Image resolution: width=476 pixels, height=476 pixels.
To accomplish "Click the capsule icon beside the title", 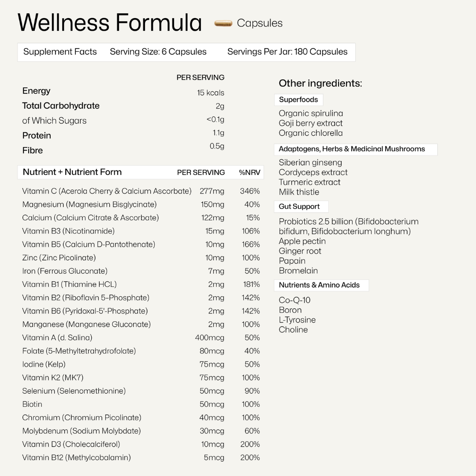I will [x=223, y=23].
